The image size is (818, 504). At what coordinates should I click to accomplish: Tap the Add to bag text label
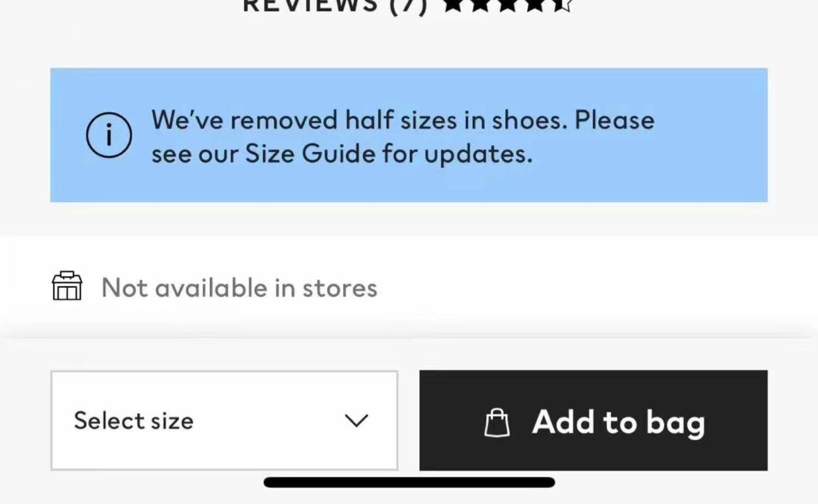pyautogui.click(x=619, y=423)
